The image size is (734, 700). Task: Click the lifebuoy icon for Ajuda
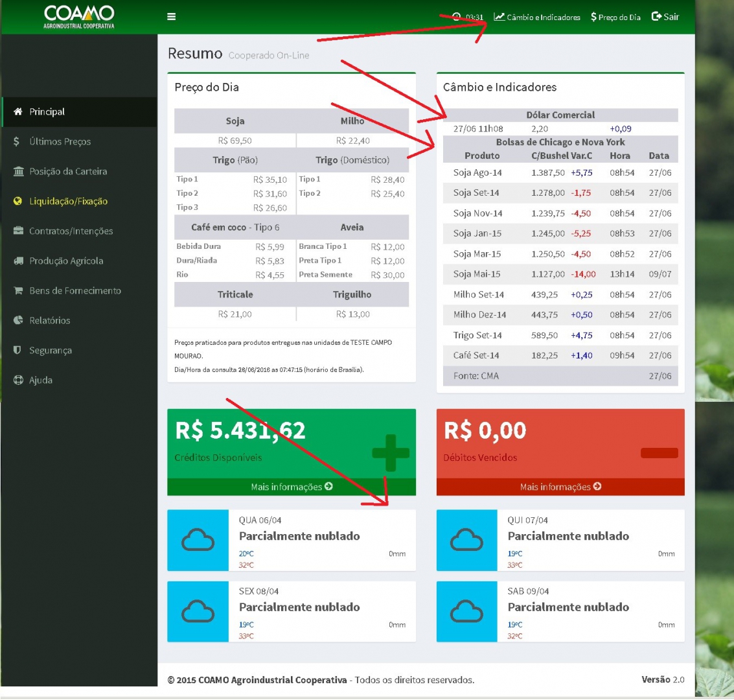tap(18, 380)
